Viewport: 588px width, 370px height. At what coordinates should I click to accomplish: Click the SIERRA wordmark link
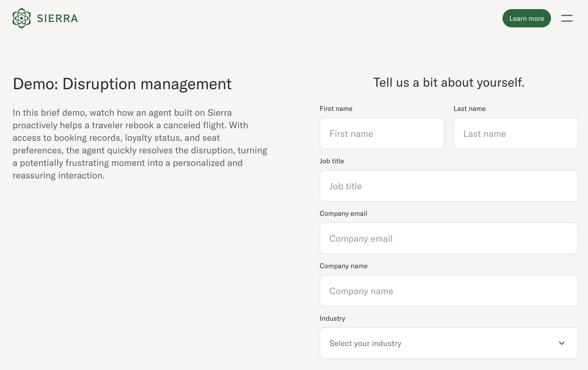point(58,19)
